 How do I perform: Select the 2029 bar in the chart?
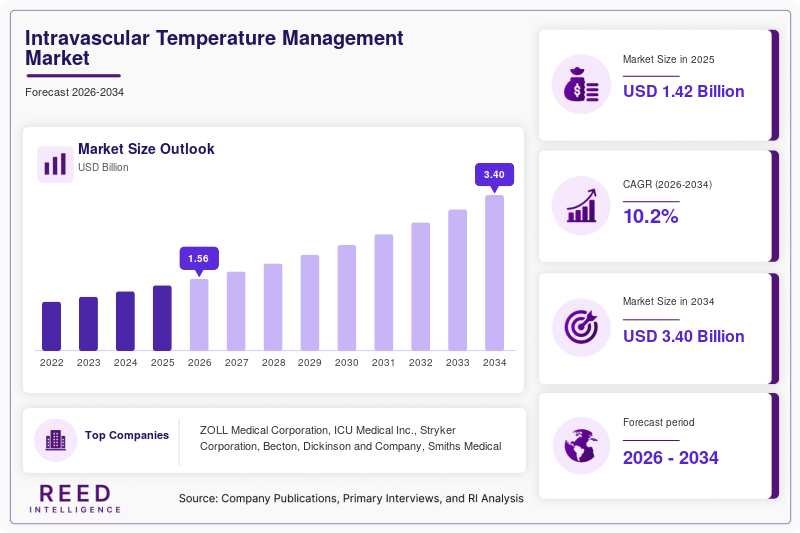pyautogui.click(x=310, y=303)
